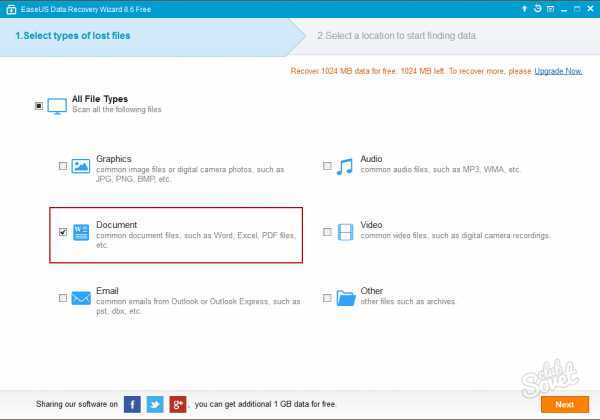The width and height of the screenshot is (600, 420).
Task: Open the Upgrade Now link
Action: coord(558,71)
